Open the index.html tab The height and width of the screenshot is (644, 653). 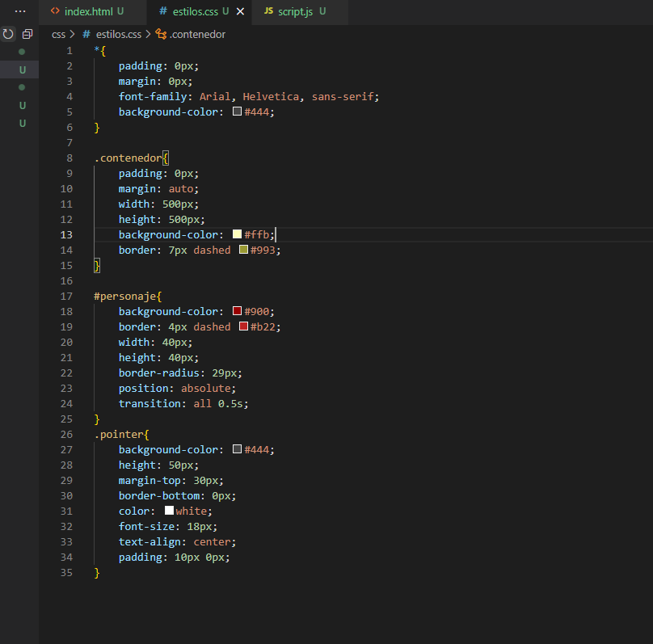[92, 11]
